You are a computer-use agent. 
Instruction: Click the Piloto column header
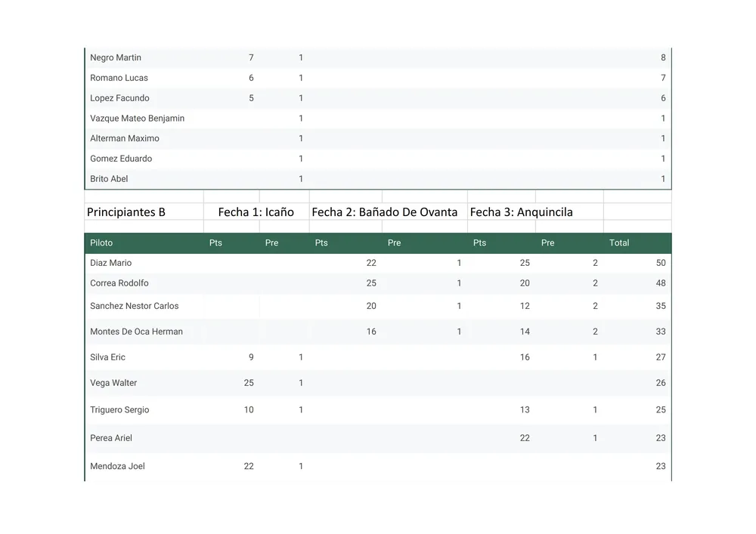(101, 243)
